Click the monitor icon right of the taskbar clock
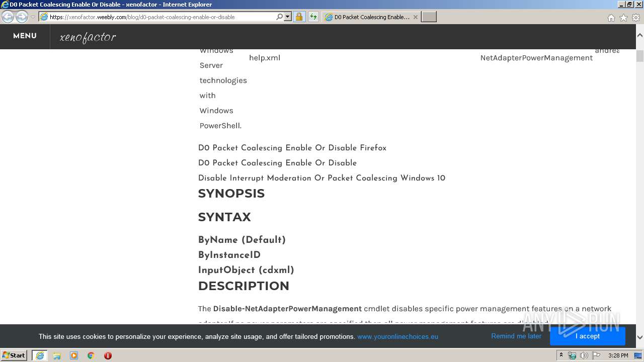644x362 pixels. coord(638,355)
